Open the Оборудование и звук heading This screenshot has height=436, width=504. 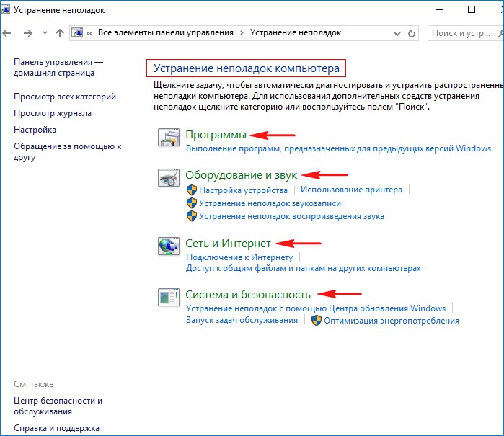pos(241,175)
